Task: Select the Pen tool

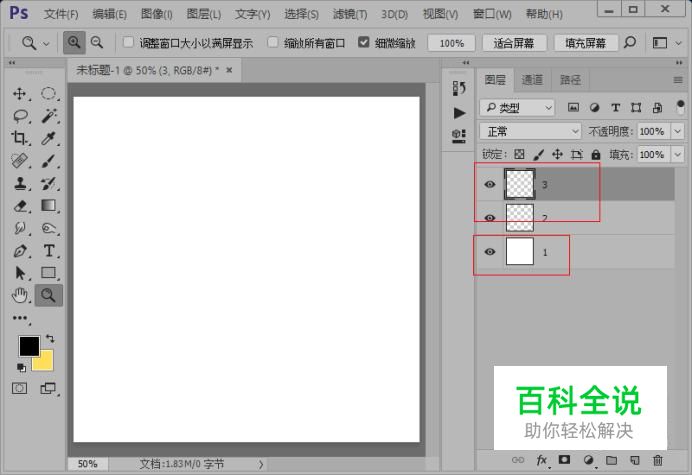Action: (19, 251)
